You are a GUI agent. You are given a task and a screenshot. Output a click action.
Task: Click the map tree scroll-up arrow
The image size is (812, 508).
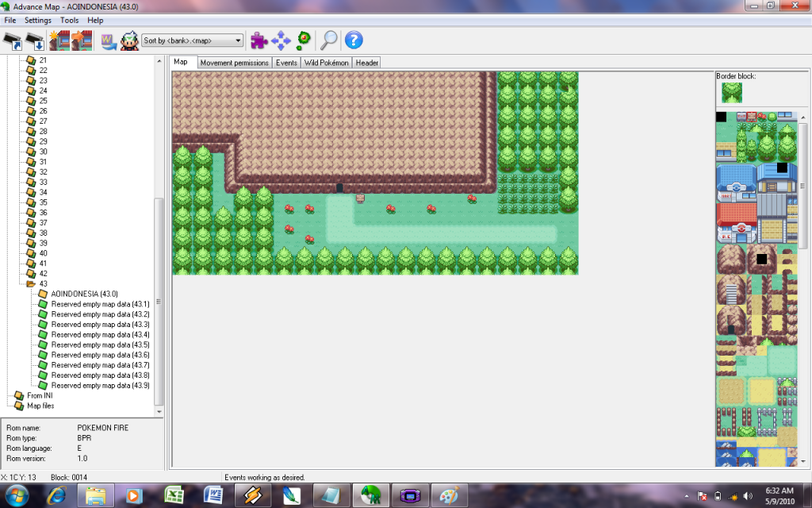(x=159, y=61)
